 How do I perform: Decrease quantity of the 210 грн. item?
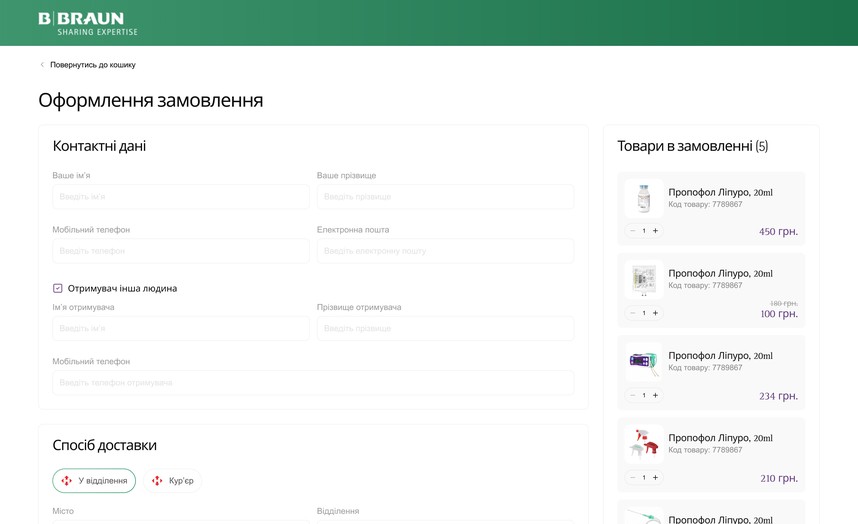[x=633, y=478]
